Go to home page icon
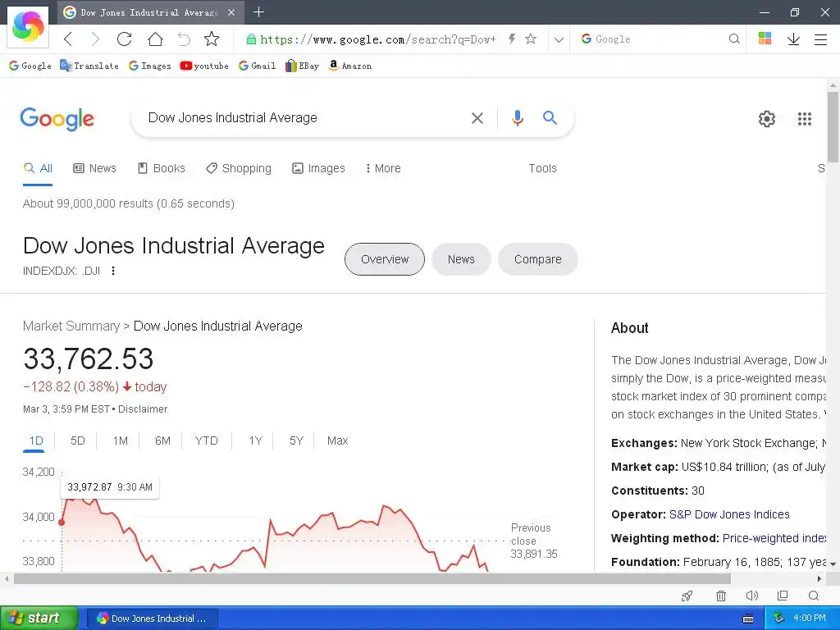 (x=155, y=39)
